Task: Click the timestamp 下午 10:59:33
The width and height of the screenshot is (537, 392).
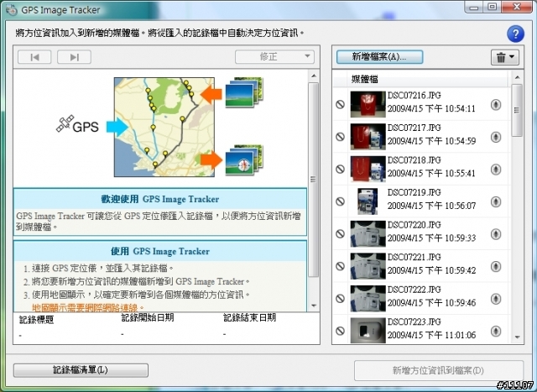Action: [x=451, y=238]
